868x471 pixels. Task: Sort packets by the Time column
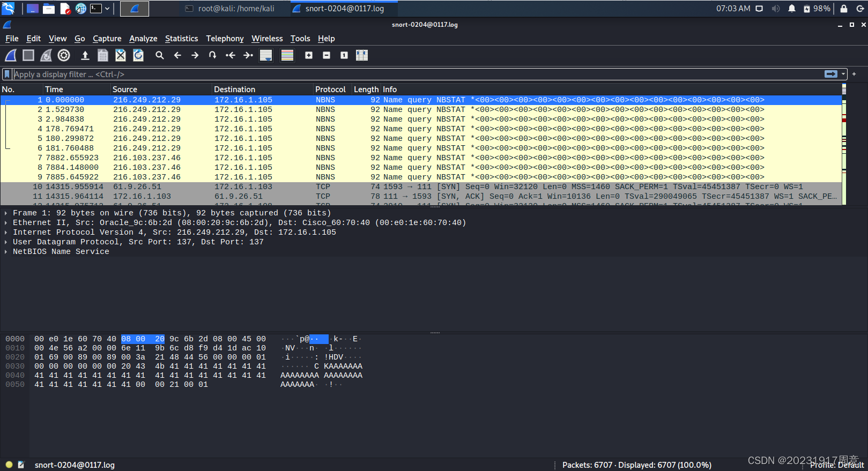click(x=77, y=89)
